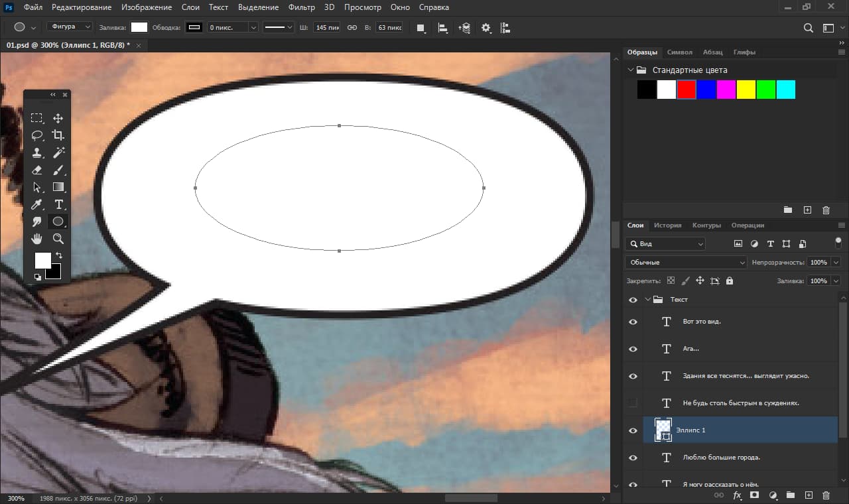Select the Lasso tool
The image size is (849, 504).
pyautogui.click(x=37, y=135)
